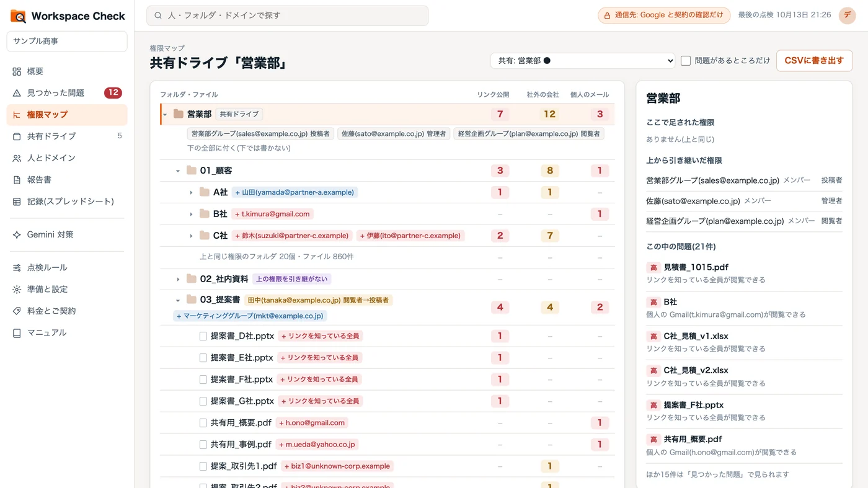Check the box for 共有用_概要.pdf
The width and height of the screenshot is (868, 488).
pyautogui.click(x=203, y=423)
